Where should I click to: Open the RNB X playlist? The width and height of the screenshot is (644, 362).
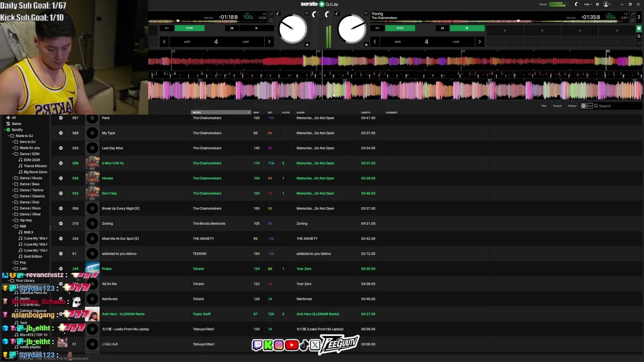tap(29, 232)
